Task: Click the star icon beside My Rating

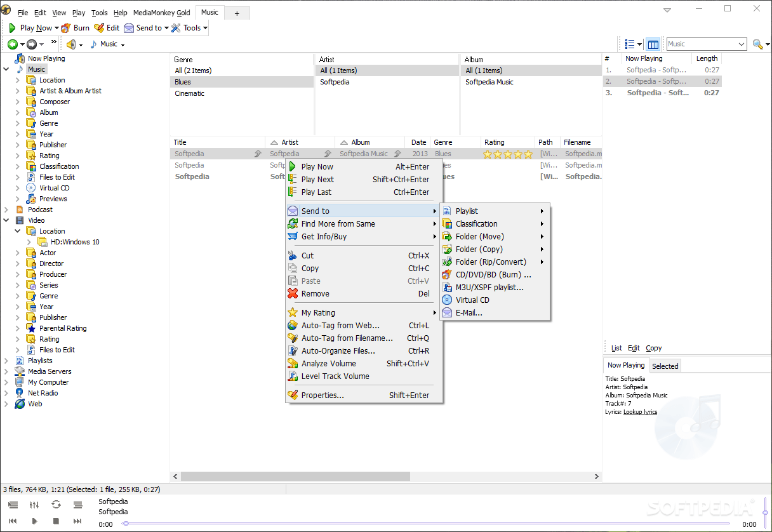Action: click(x=292, y=312)
